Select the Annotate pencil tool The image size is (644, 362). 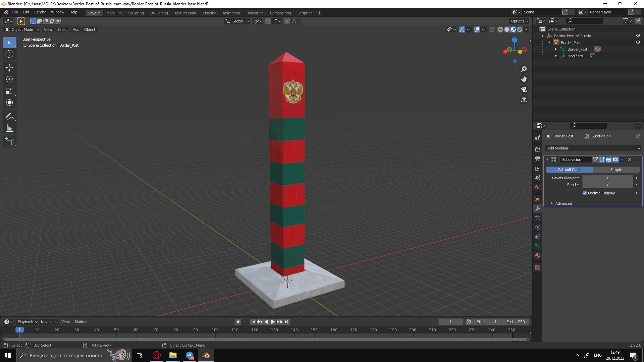pyautogui.click(x=9, y=116)
